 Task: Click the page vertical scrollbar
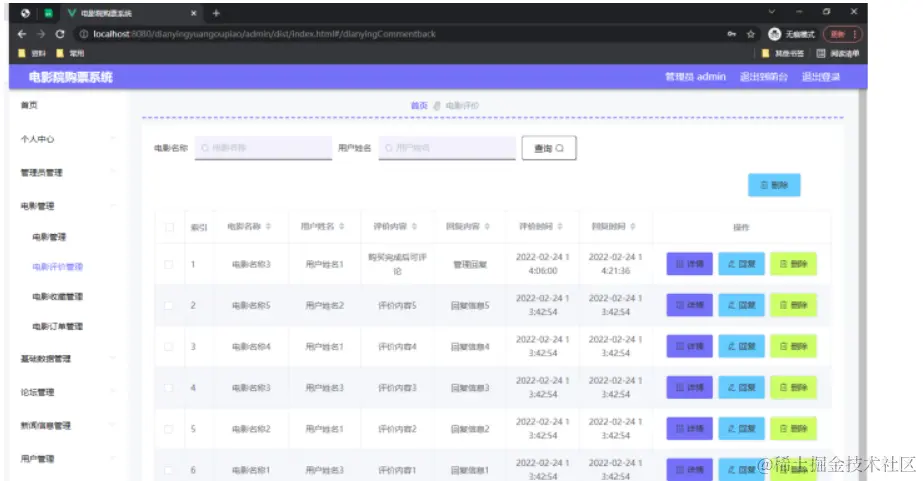coord(862,283)
